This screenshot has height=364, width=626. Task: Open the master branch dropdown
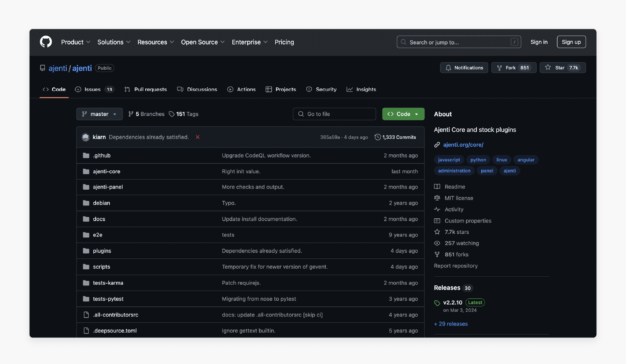coord(100,114)
